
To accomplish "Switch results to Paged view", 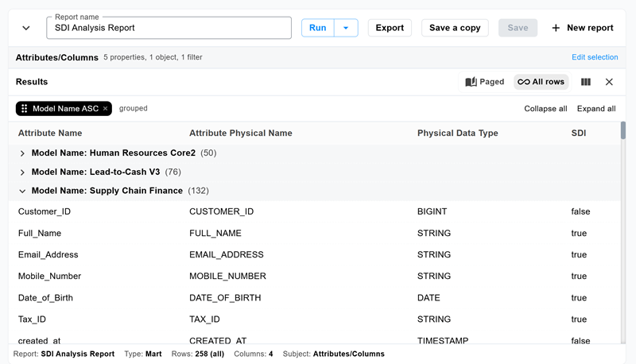I will click(x=485, y=82).
